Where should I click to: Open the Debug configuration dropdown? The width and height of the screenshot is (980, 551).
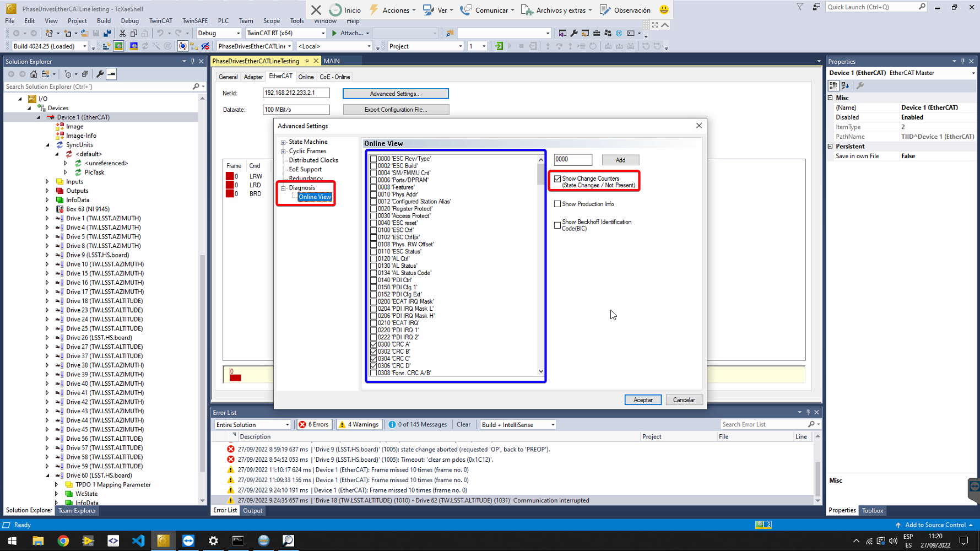pyautogui.click(x=219, y=33)
